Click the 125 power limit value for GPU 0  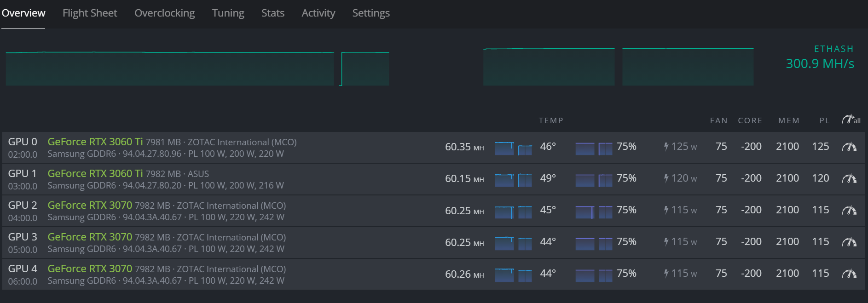click(x=821, y=146)
